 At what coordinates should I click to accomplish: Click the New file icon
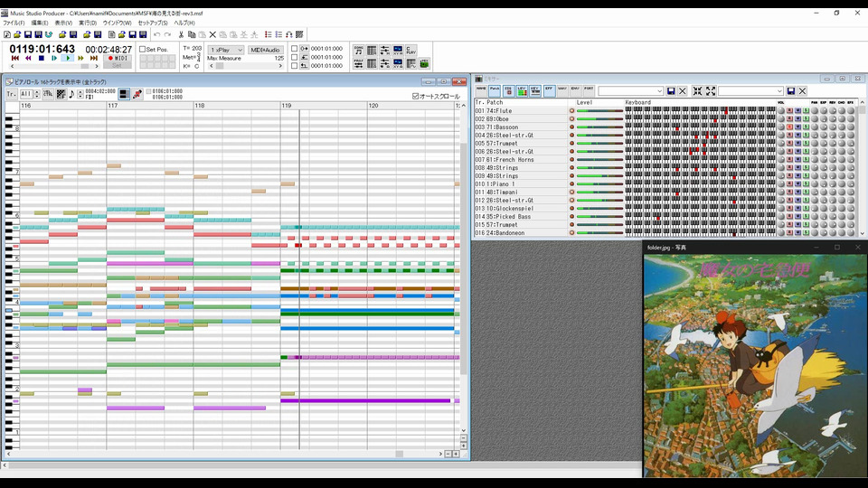point(6,34)
